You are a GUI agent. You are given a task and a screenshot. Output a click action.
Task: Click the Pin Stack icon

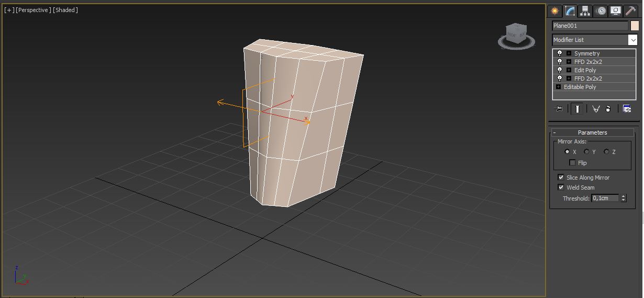(x=559, y=109)
